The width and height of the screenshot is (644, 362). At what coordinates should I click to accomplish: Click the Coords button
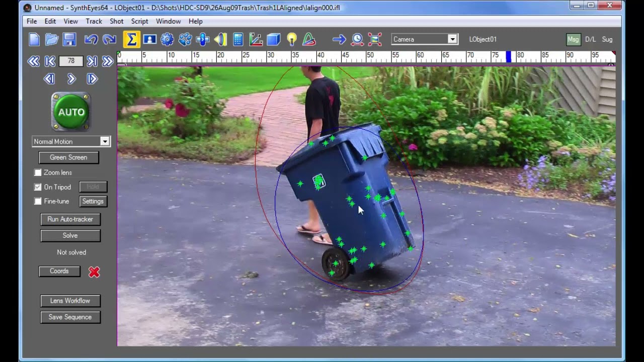click(59, 271)
